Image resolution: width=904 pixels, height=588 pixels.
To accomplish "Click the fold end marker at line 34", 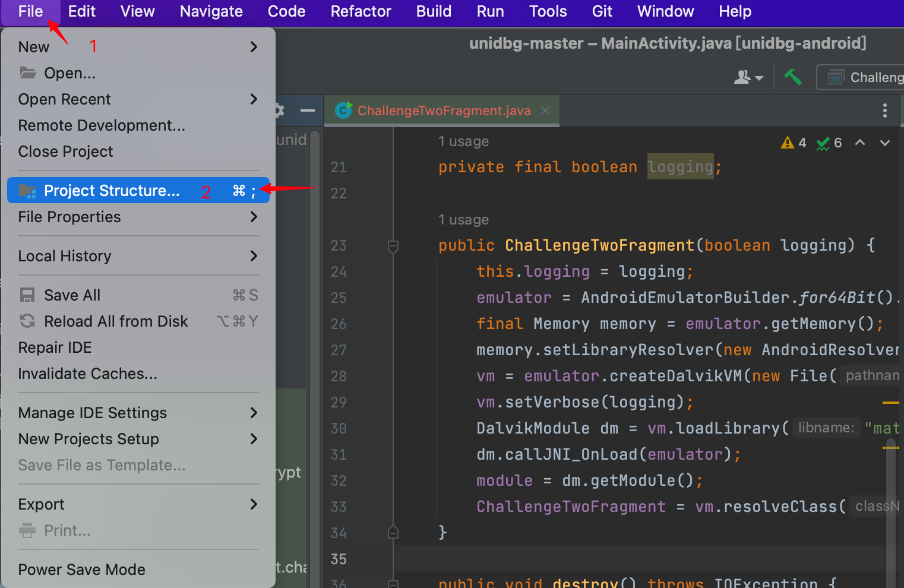I will click(393, 532).
